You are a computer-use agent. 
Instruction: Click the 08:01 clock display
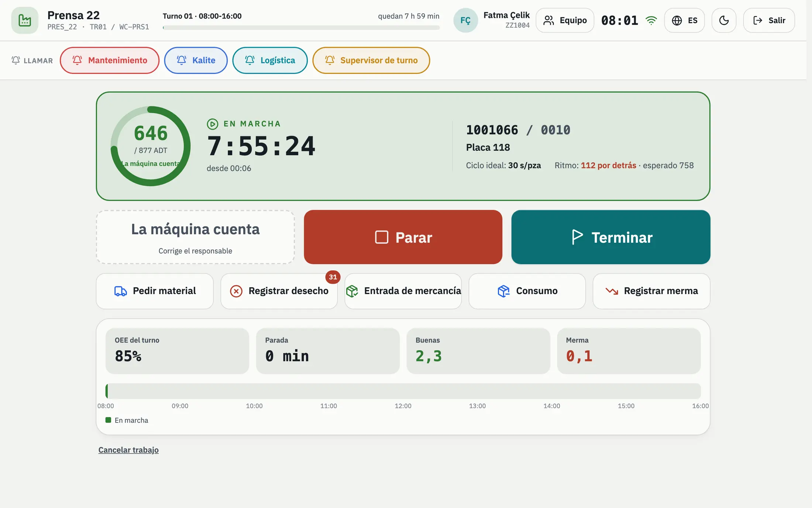coord(620,20)
